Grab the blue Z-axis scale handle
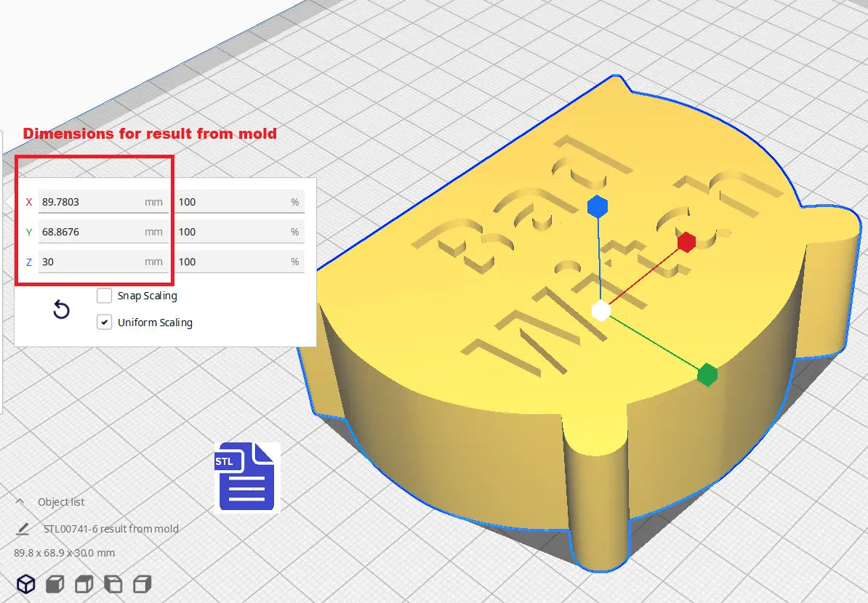The image size is (868, 603). click(597, 206)
